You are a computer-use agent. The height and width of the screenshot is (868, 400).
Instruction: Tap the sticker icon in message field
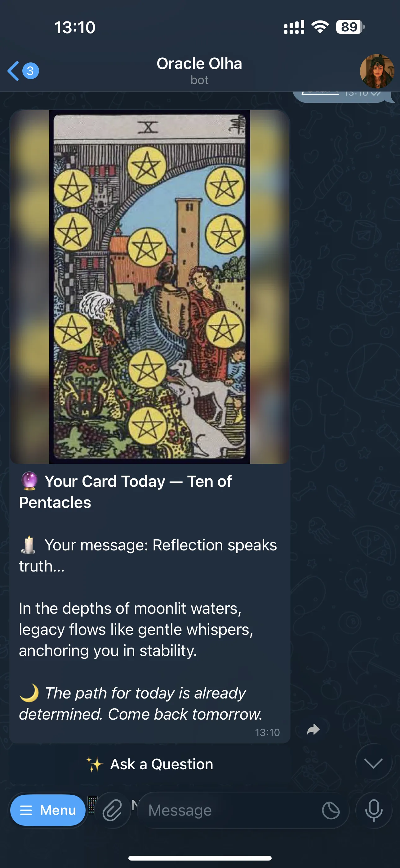pos(331,810)
